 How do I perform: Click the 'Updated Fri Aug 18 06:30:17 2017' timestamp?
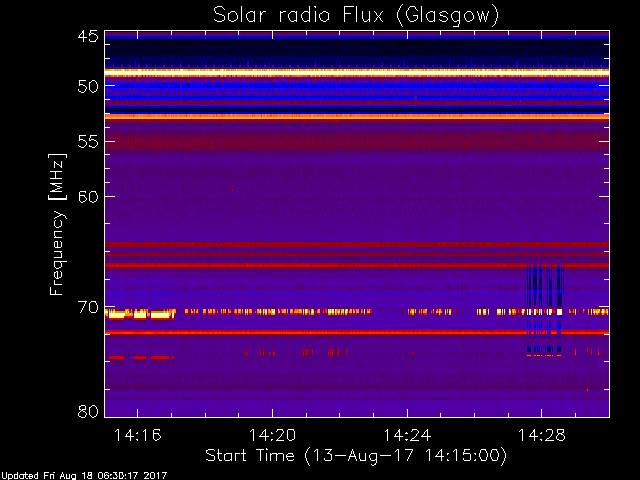click(84, 476)
